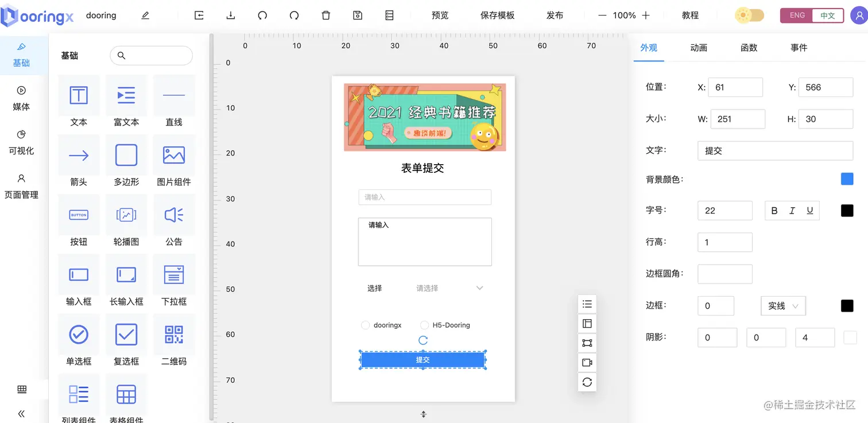This screenshot has width=868, height=423.
Task: Open the 实线 border style dropdown
Action: click(x=783, y=306)
